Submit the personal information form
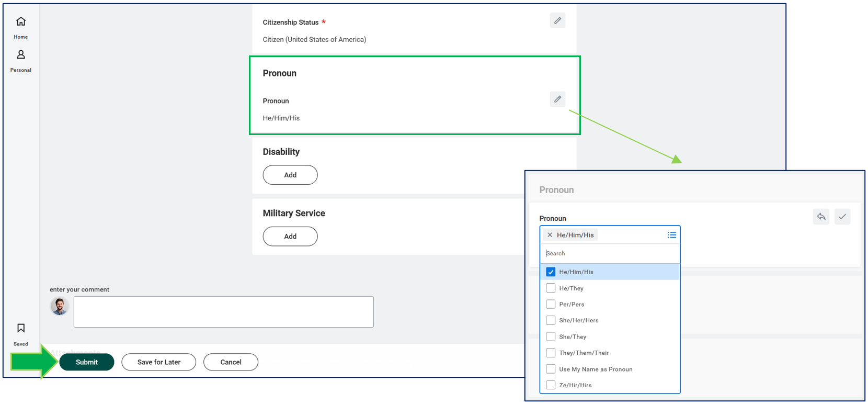868x404 pixels. [87, 362]
